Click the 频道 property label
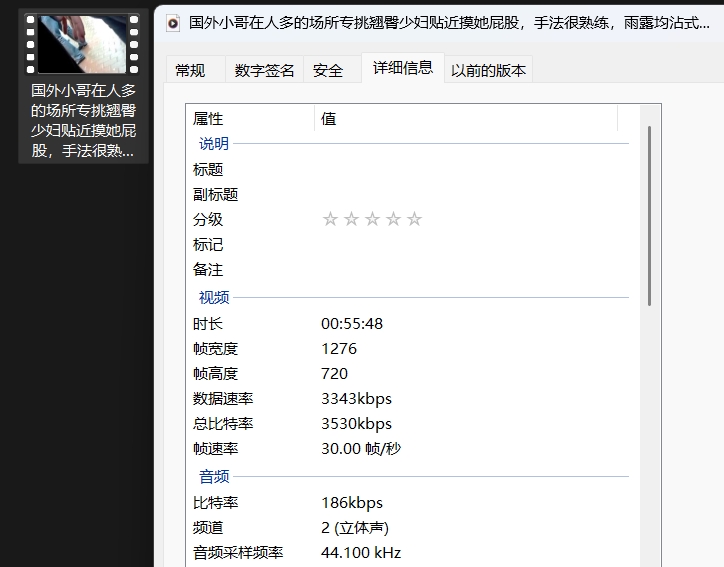The width and height of the screenshot is (724, 567). pyautogui.click(x=208, y=527)
